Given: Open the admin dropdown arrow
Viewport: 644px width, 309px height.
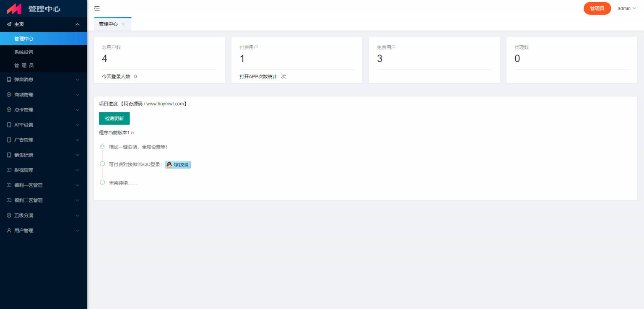Looking at the screenshot, I should [x=634, y=8].
